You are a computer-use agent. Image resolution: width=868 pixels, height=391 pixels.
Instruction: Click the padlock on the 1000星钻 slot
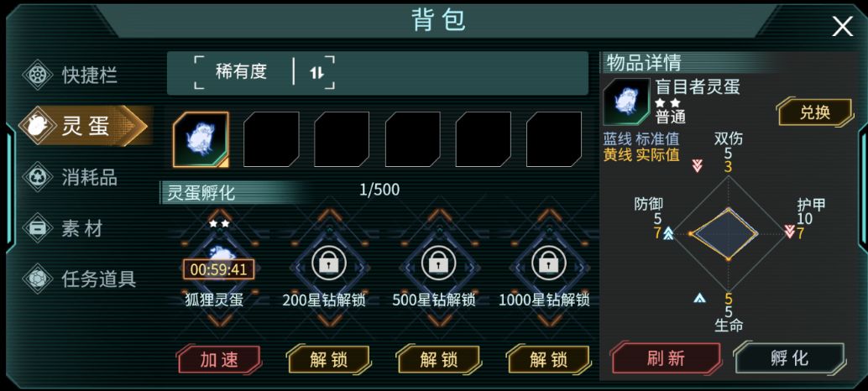click(x=548, y=263)
